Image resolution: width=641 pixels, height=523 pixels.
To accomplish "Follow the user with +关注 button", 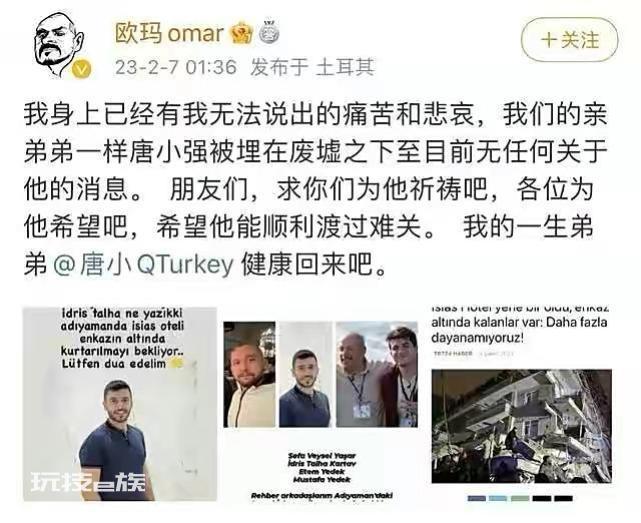I will point(569,40).
